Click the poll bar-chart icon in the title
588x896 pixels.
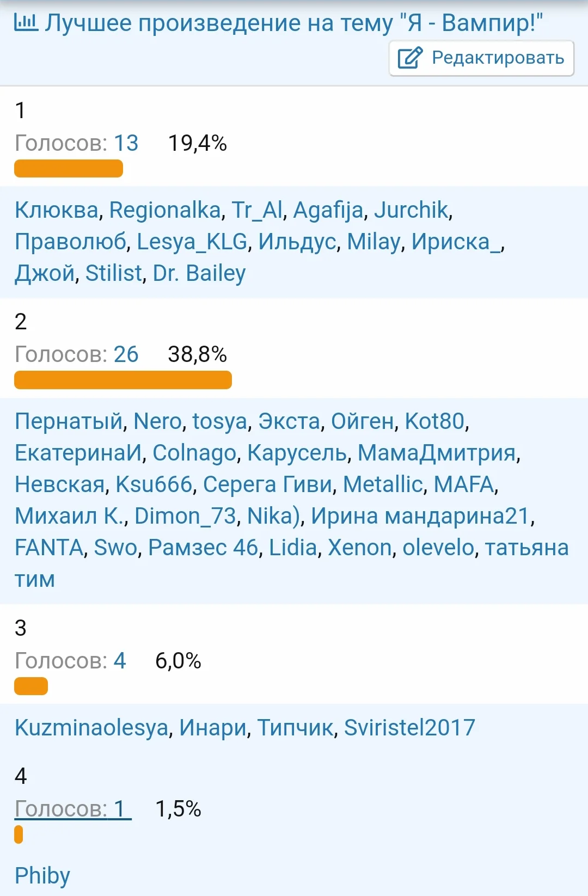pos(26,22)
